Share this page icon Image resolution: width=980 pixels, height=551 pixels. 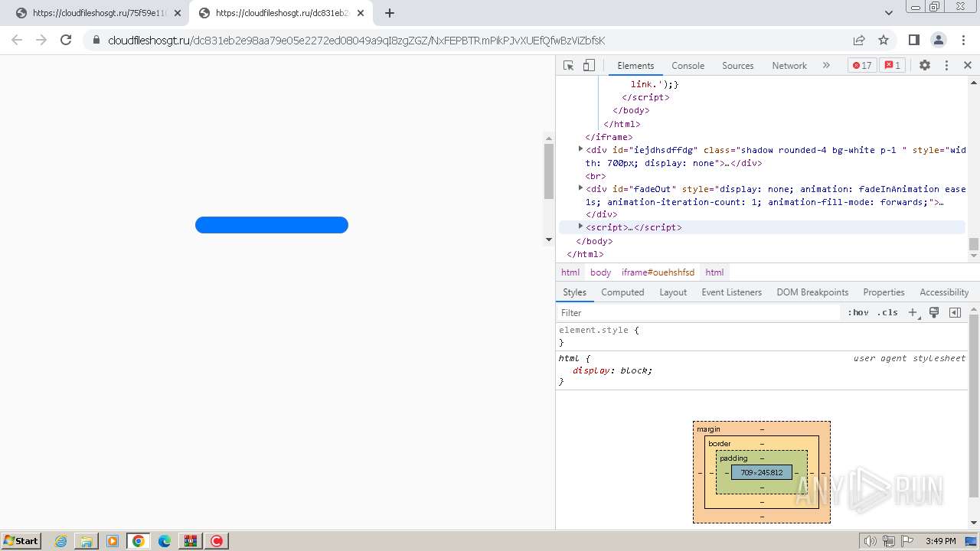(859, 40)
